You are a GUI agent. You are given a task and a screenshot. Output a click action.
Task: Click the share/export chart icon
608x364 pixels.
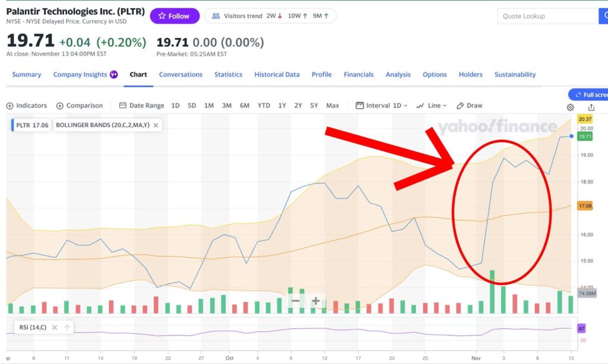click(x=591, y=107)
